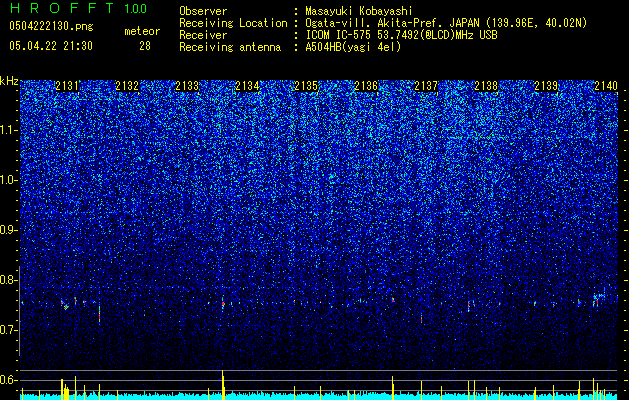Click the 2139 time marker
Screen dimensions: 629x400
(x=546, y=85)
